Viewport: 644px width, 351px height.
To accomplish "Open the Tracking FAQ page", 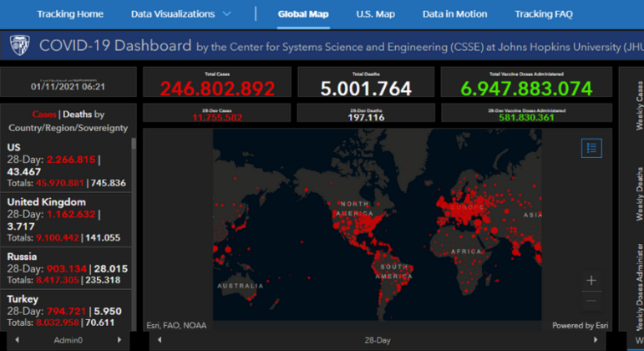I will click(x=544, y=14).
